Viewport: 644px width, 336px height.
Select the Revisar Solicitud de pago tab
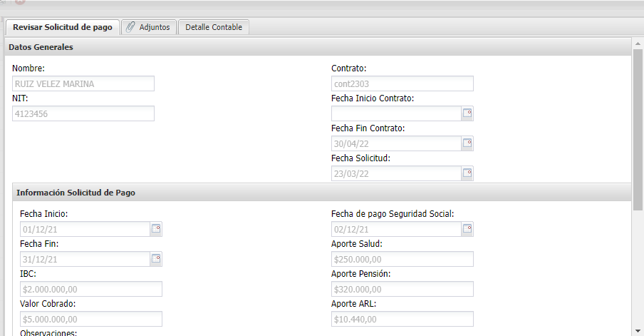tap(63, 27)
